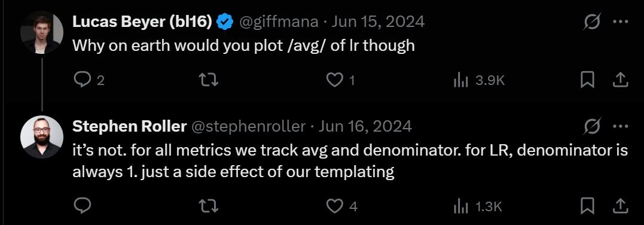Share Lucas Beyer's tweet
Screen dimensions: 644x225
tap(620, 80)
